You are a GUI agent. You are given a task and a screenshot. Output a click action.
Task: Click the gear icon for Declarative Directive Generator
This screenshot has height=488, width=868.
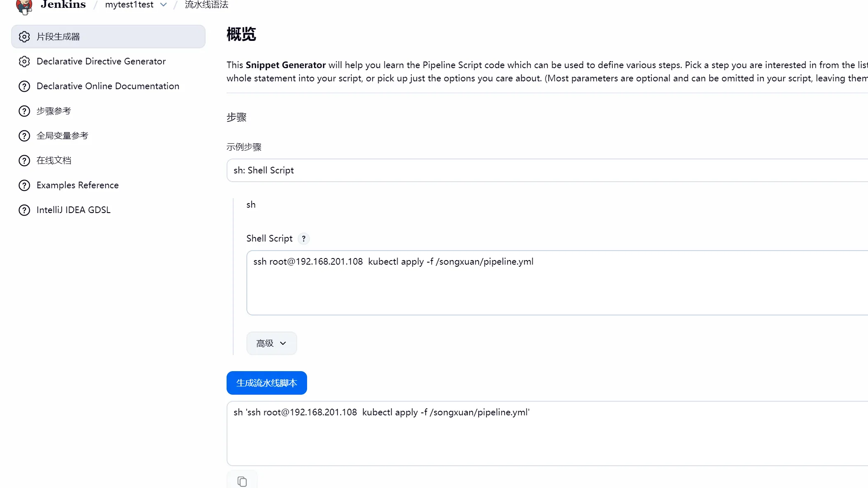pyautogui.click(x=24, y=62)
